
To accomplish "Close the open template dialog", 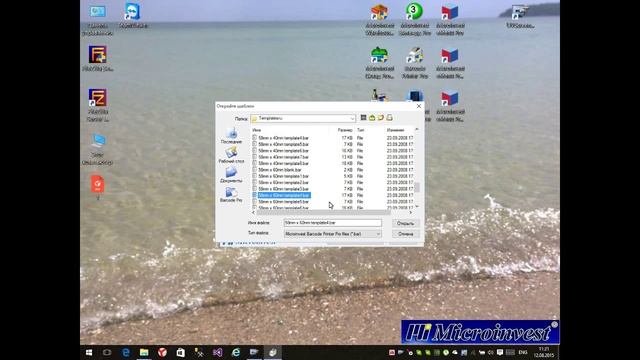I will pyautogui.click(x=419, y=106).
